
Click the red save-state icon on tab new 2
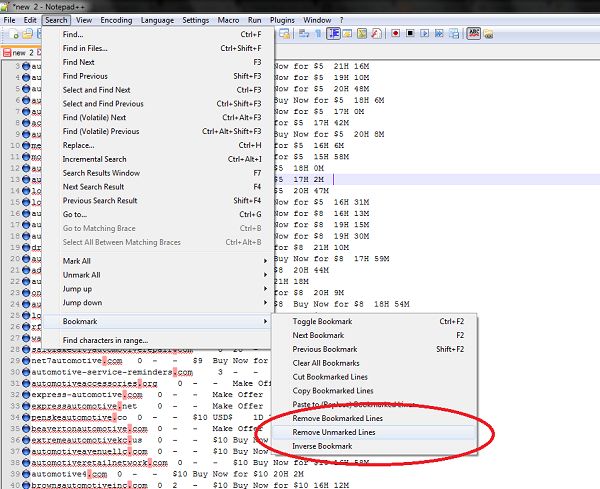pos(7,52)
